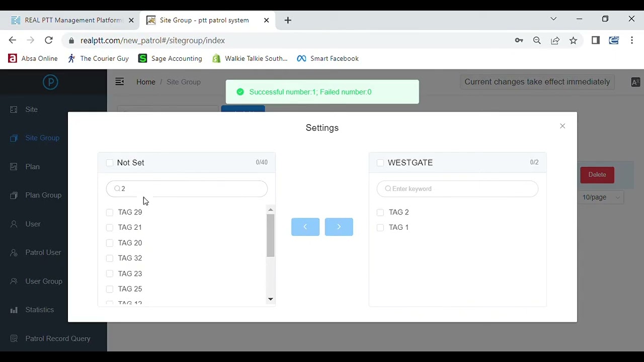Click the circular P logo in sidebar
Viewport: 644px width, 362px height.
point(50,82)
